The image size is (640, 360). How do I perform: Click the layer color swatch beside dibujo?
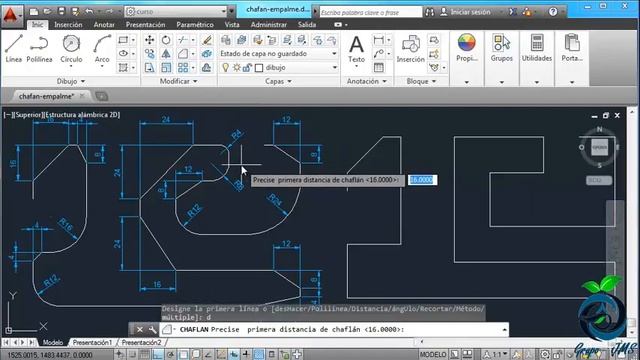pos(259,68)
